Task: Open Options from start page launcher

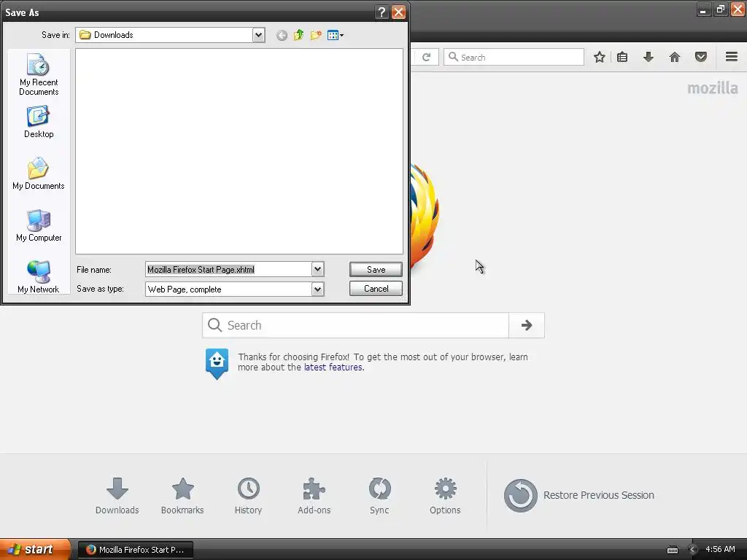Action: tap(445, 496)
